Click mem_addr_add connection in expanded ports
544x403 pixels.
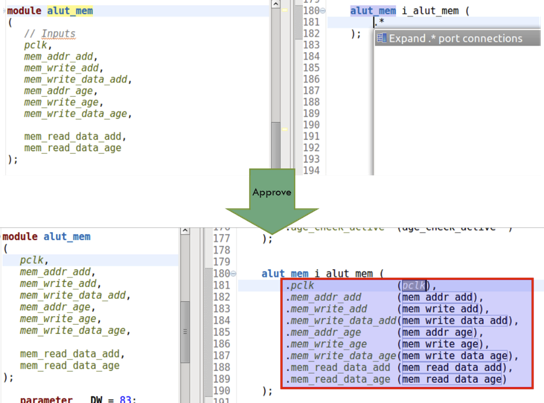coord(437,297)
